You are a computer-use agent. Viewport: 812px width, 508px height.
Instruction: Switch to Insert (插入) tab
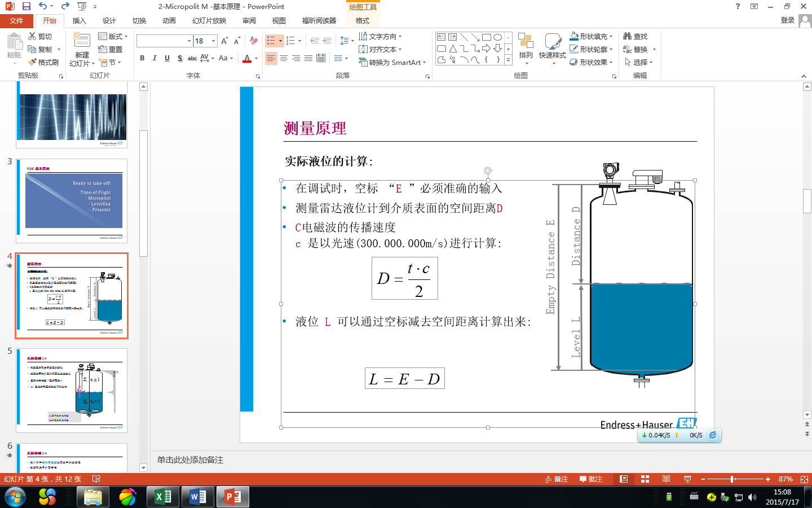(x=80, y=21)
